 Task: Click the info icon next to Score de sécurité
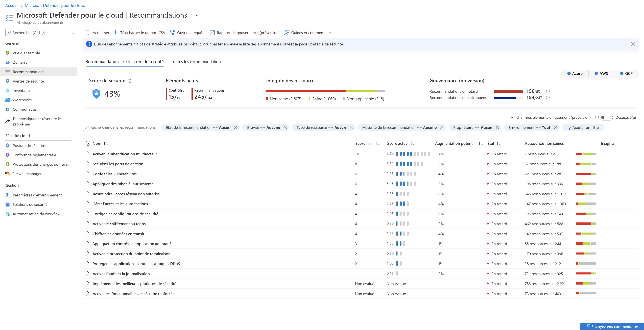(130, 81)
